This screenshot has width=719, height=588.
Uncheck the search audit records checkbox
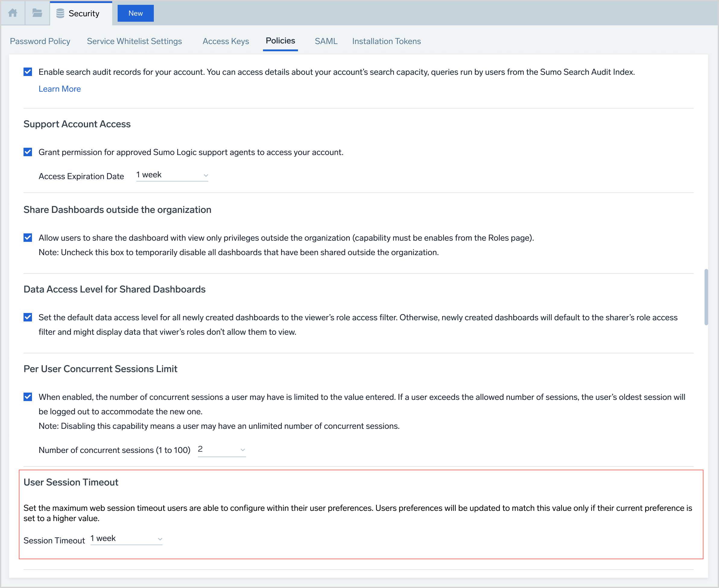pyautogui.click(x=28, y=72)
